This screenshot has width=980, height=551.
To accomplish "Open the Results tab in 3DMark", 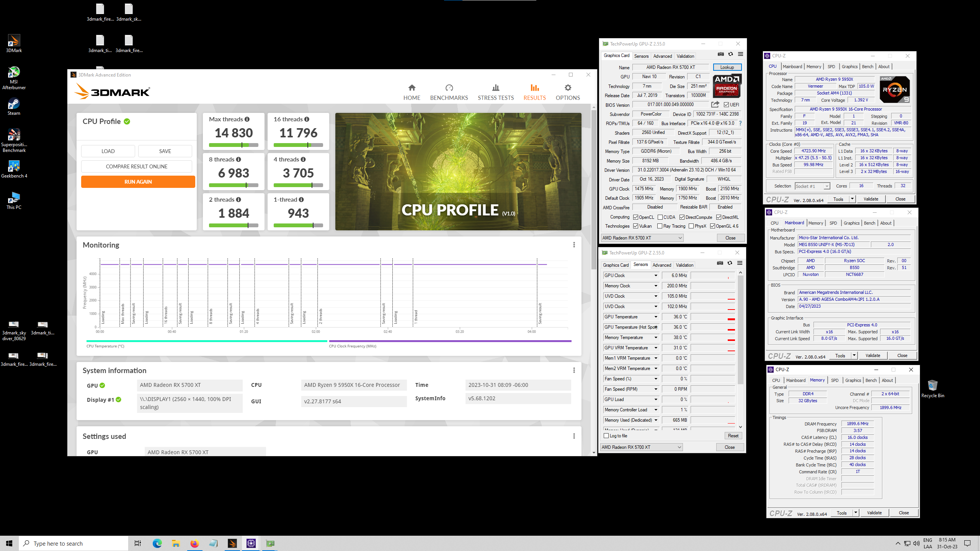I will (534, 92).
